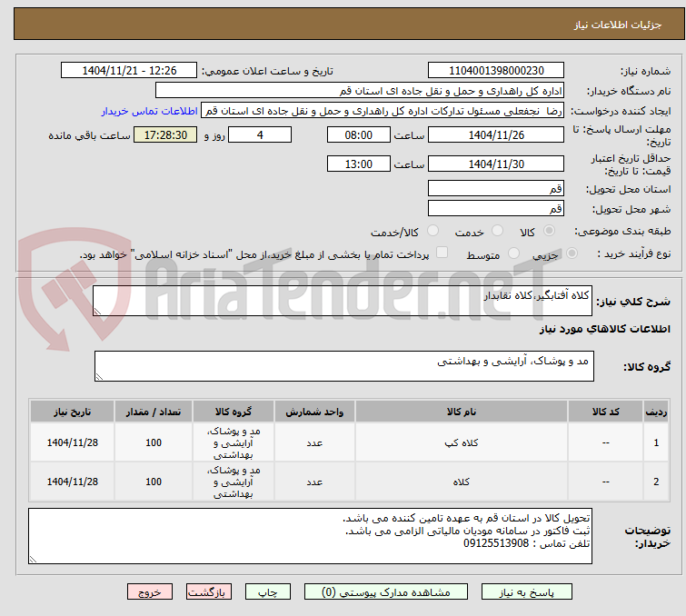Click the نام دستگاه خریدار field
This screenshot has width=686, height=616.
point(360,91)
